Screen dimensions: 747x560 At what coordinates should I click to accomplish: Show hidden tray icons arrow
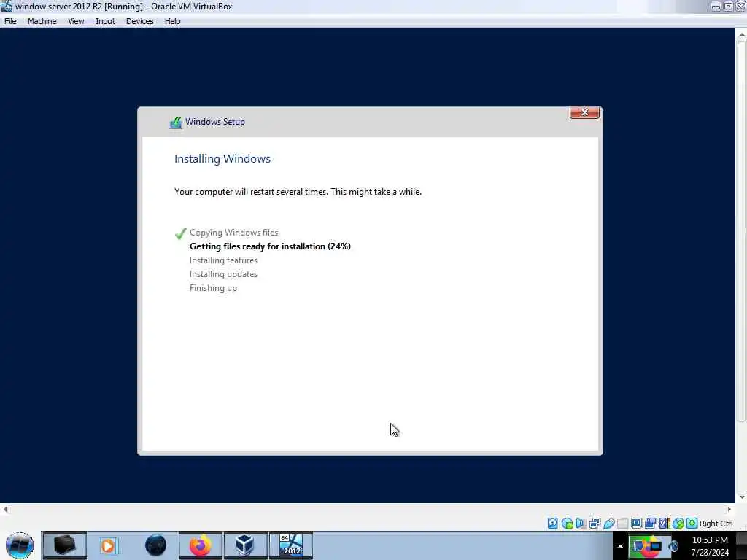(620, 546)
